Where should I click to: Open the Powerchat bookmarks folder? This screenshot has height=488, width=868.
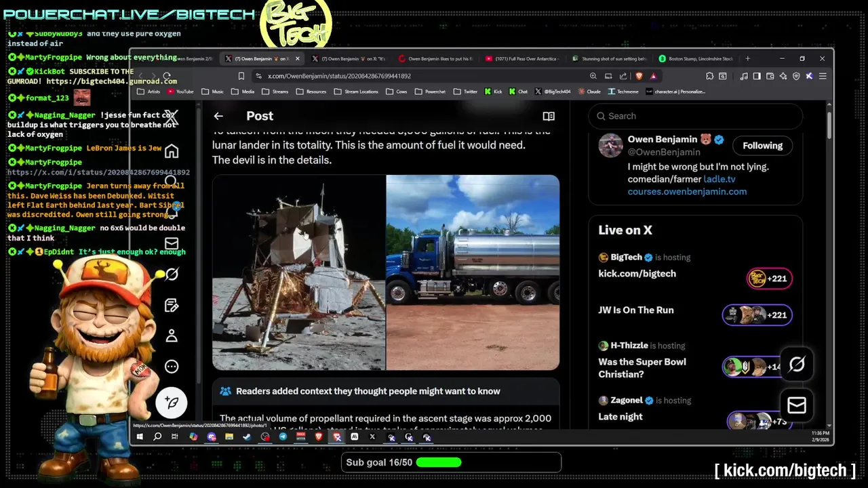(x=430, y=91)
